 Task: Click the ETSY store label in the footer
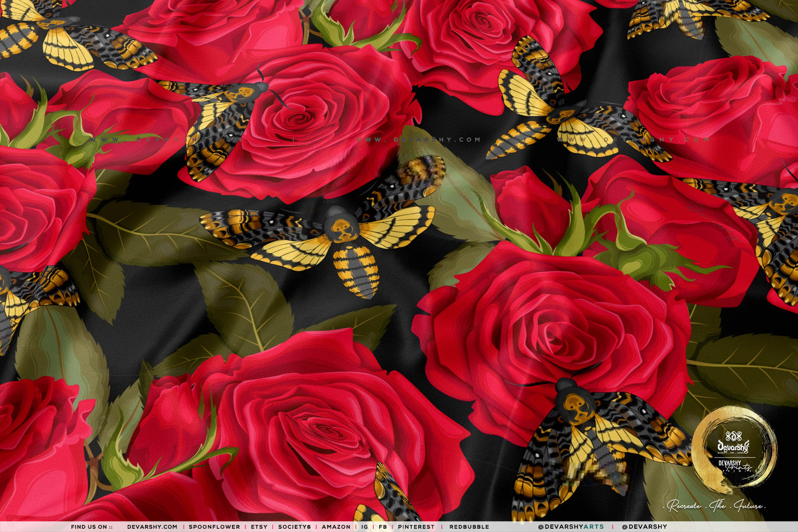(x=258, y=527)
